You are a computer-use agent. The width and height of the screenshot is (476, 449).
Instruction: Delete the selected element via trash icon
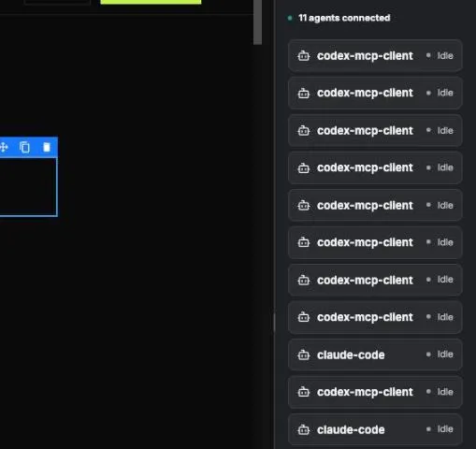pyautogui.click(x=47, y=147)
